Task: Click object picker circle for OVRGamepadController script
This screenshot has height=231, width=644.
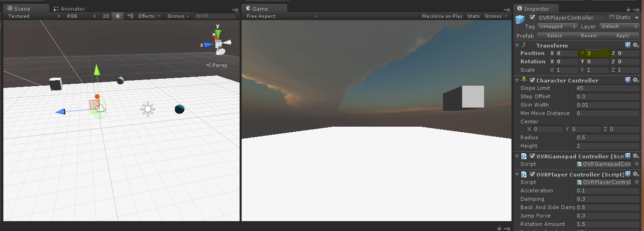Action: pos(637,164)
